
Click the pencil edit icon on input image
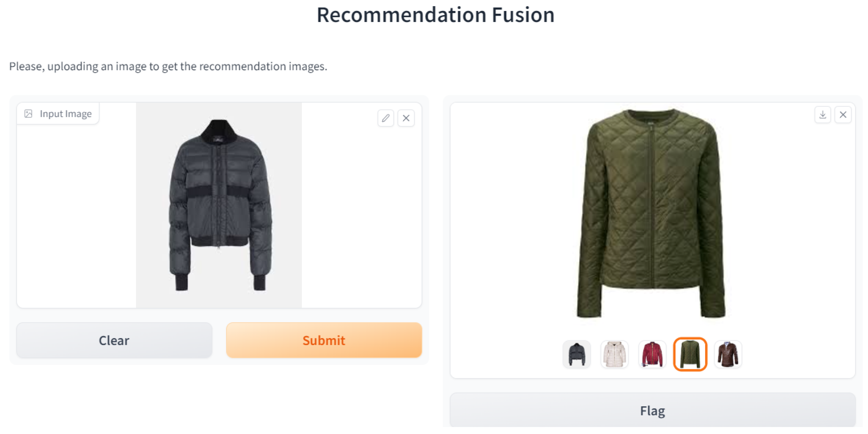(385, 118)
